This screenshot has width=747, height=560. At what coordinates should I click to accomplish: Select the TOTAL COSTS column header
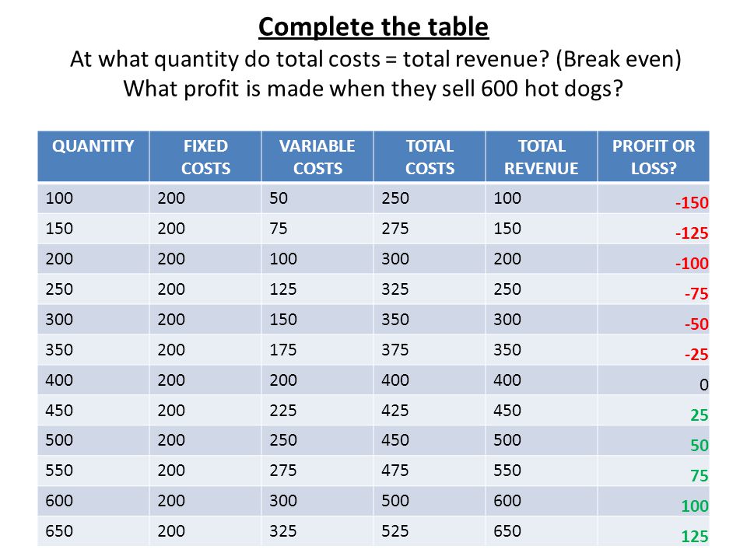(430, 156)
